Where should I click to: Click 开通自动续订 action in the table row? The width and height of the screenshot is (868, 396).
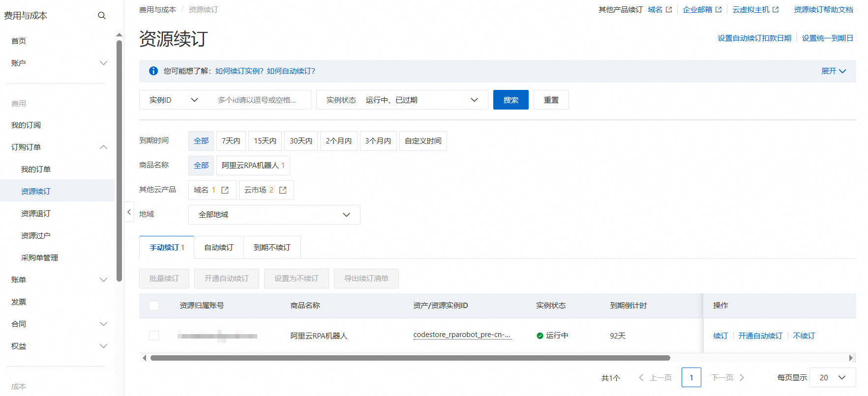[x=760, y=336]
